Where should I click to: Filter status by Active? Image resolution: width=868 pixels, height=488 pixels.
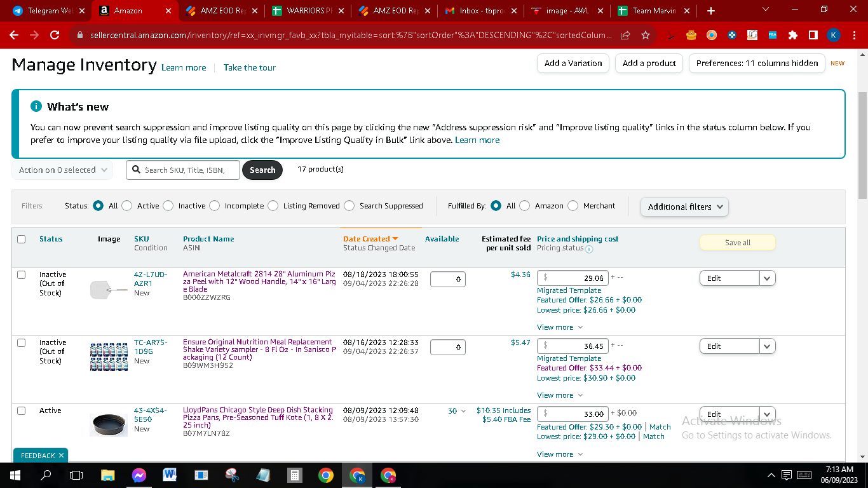(x=127, y=206)
